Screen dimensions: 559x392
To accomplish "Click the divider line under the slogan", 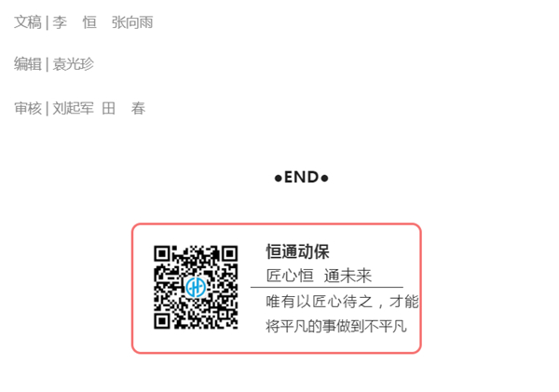I will [327, 287].
